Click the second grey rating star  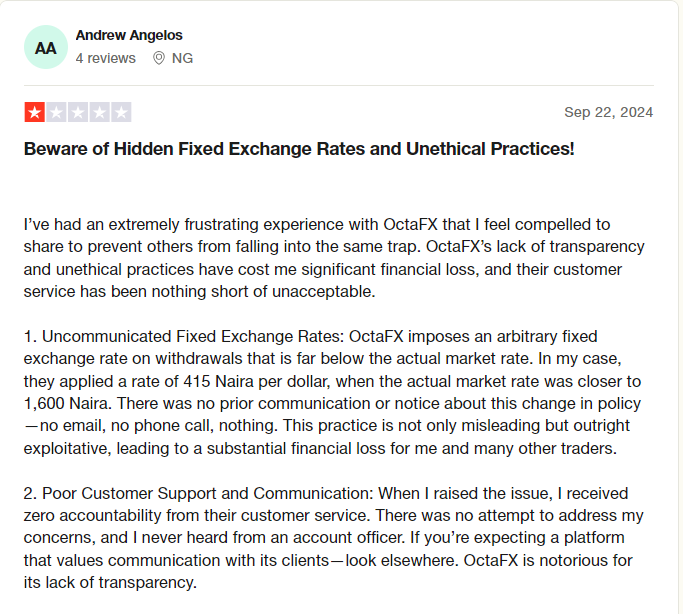tap(56, 112)
